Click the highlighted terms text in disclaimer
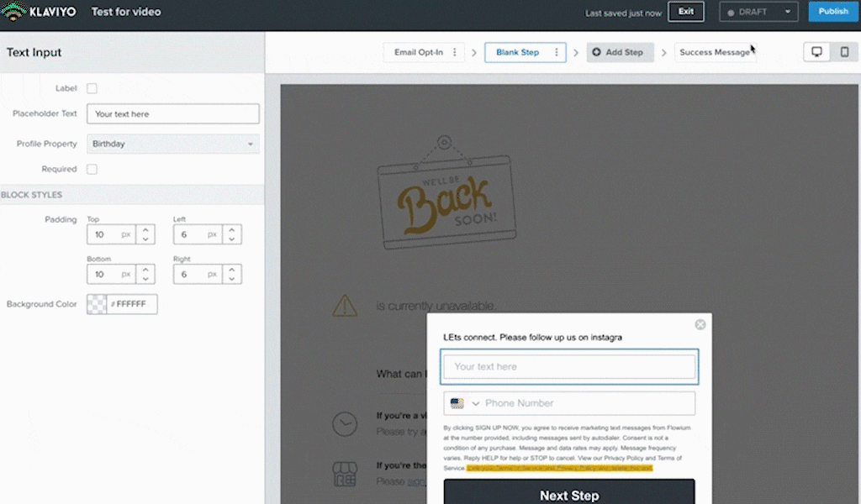 559,469
